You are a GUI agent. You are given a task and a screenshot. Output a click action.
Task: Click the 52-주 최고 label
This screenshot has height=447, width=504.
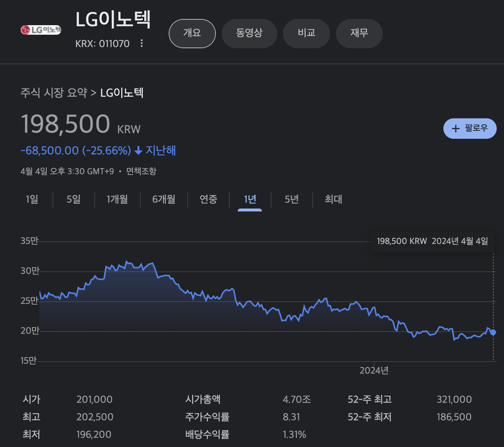tap(370, 400)
